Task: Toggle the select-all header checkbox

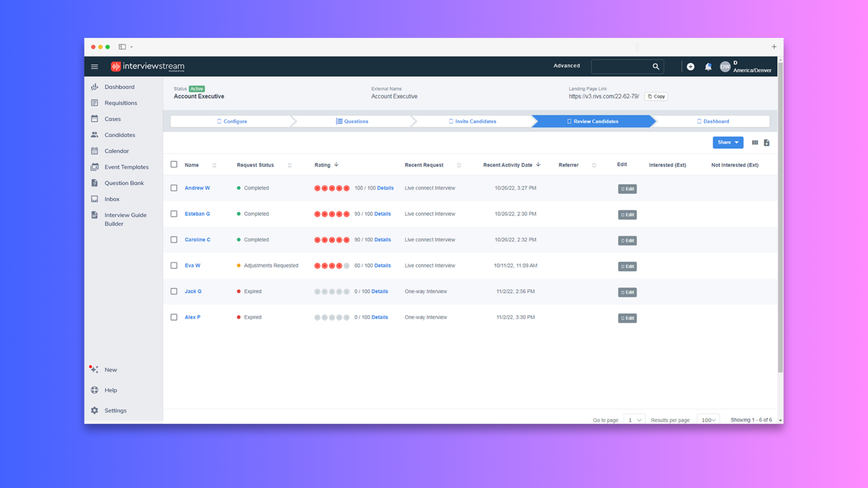Action: tap(174, 165)
